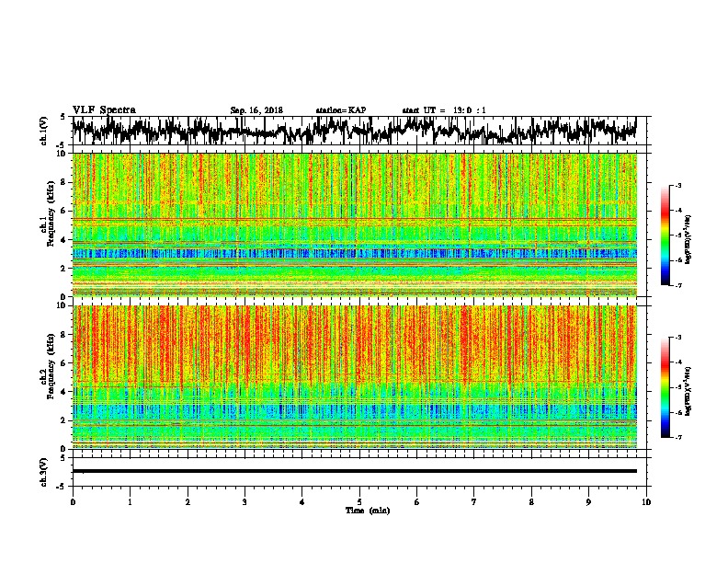Click inside the ch.1 spectrogram panel
This screenshot has width=728, height=563.
point(354,224)
